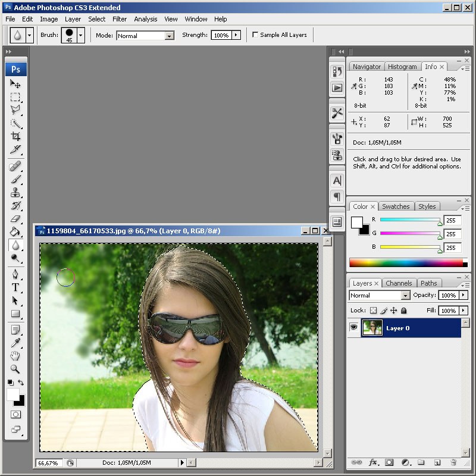Open the Image menu

pos(49,19)
